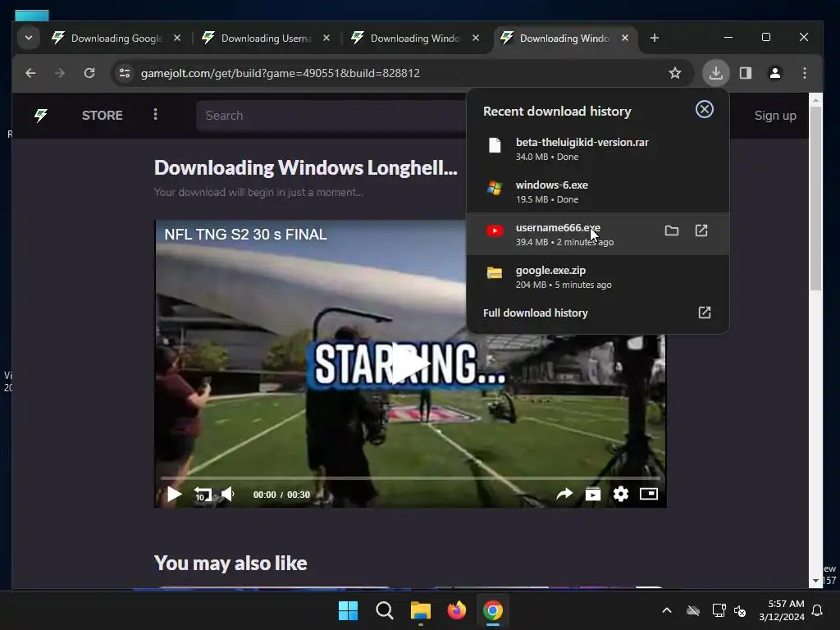Image resolution: width=840 pixels, height=630 pixels.
Task: Toggle video picture-in-picture mode
Action: (x=649, y=493)
